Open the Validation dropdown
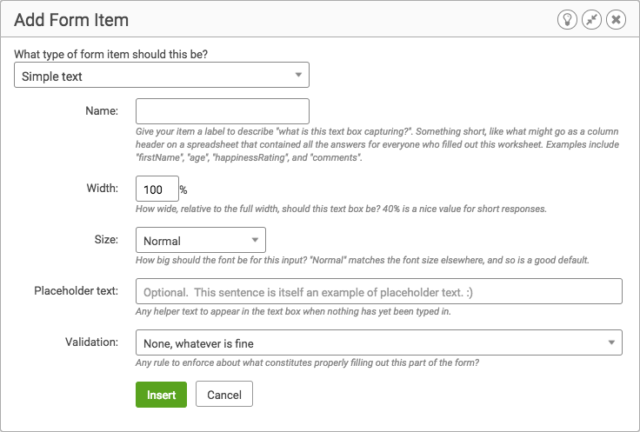 coord(379,343)
